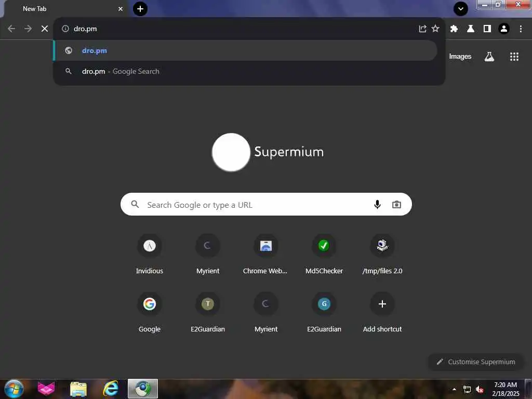
Task: Open the Windows Start menu
Action: [x=14, y=389]
